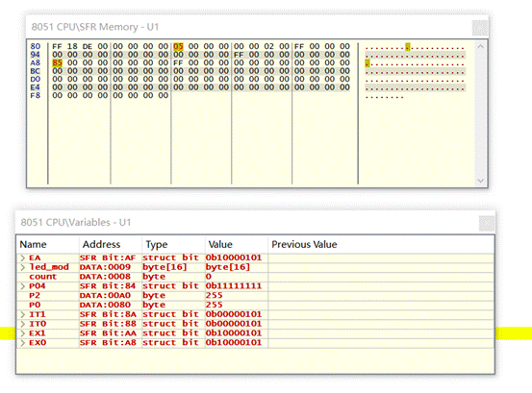Close the Variables window

click(487, 224)
